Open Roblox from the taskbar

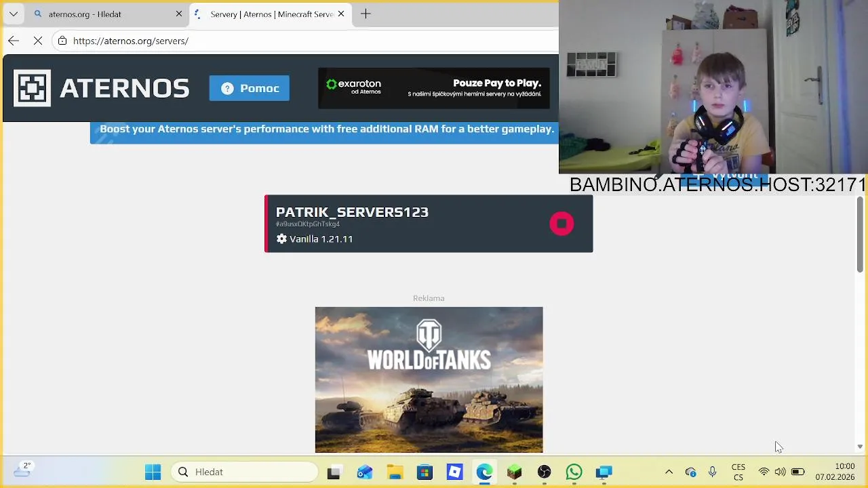[x=454, y=472]
